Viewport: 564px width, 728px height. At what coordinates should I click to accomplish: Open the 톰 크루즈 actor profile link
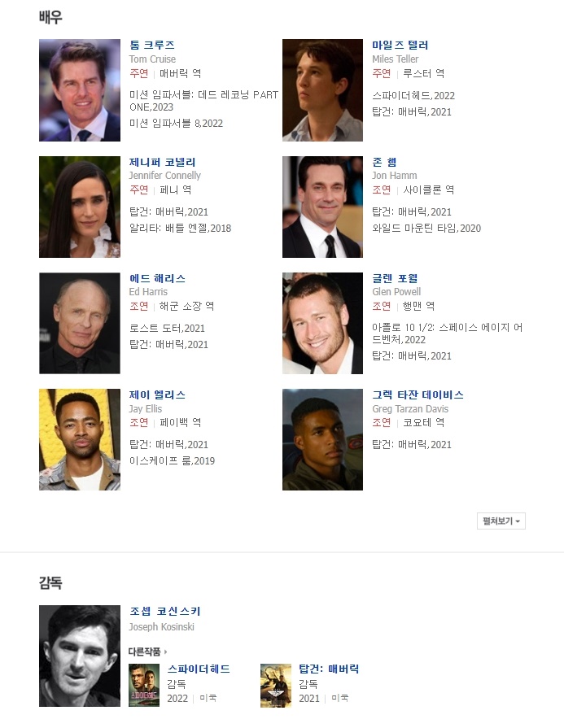[x=152, y=45]
